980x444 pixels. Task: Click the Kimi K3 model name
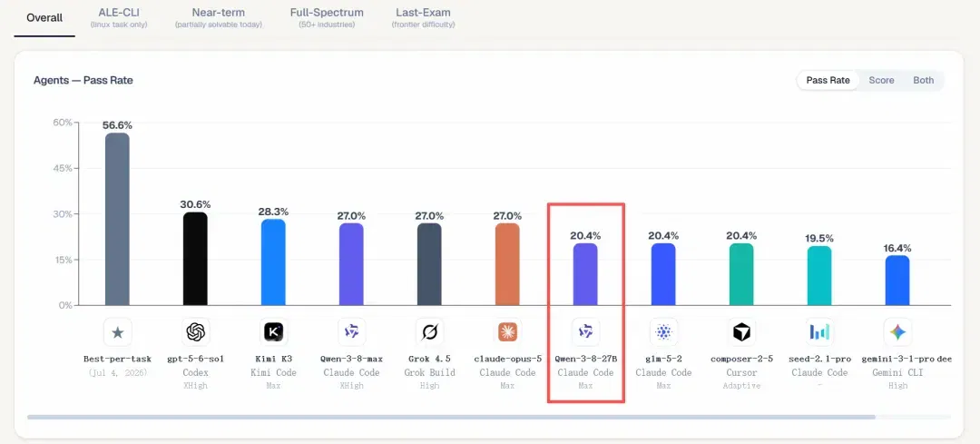273,359
